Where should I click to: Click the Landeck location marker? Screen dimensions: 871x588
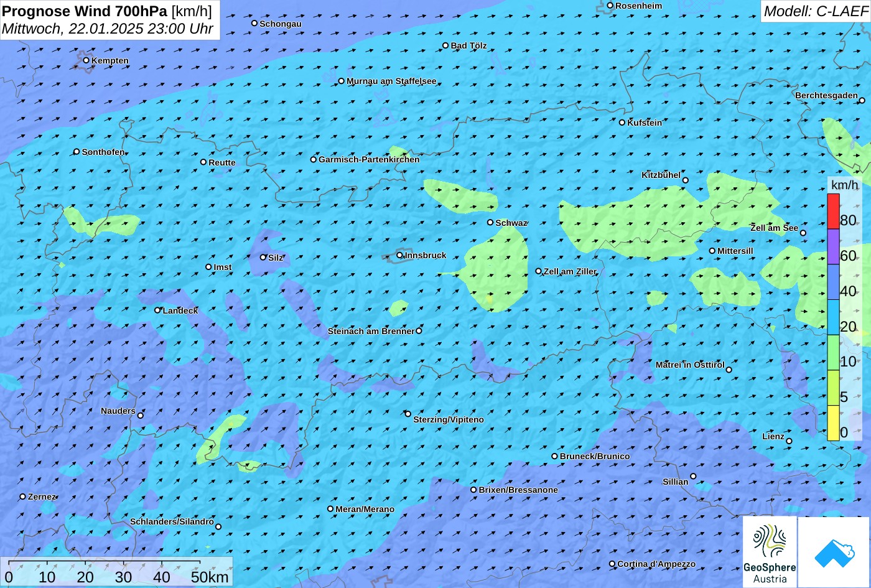coord(157,310)
